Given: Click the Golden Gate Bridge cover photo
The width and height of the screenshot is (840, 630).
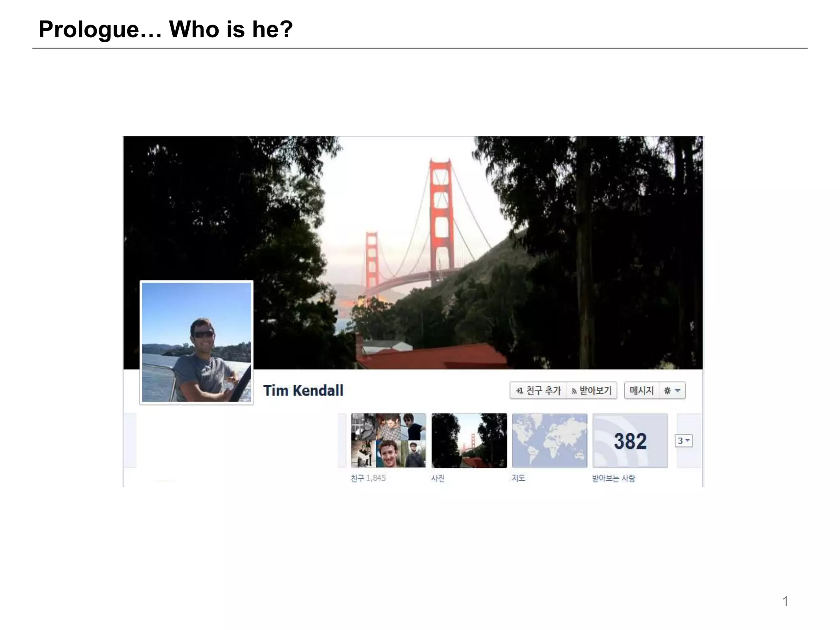Looking at the screenshot, I should click(x=413, y=253).
